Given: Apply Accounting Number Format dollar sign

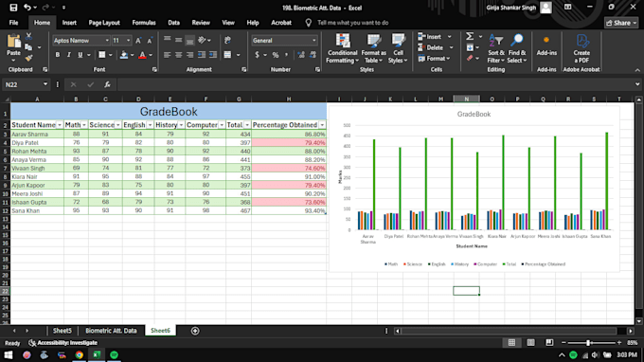Looking at the screenshot, I should coord(257,55).
